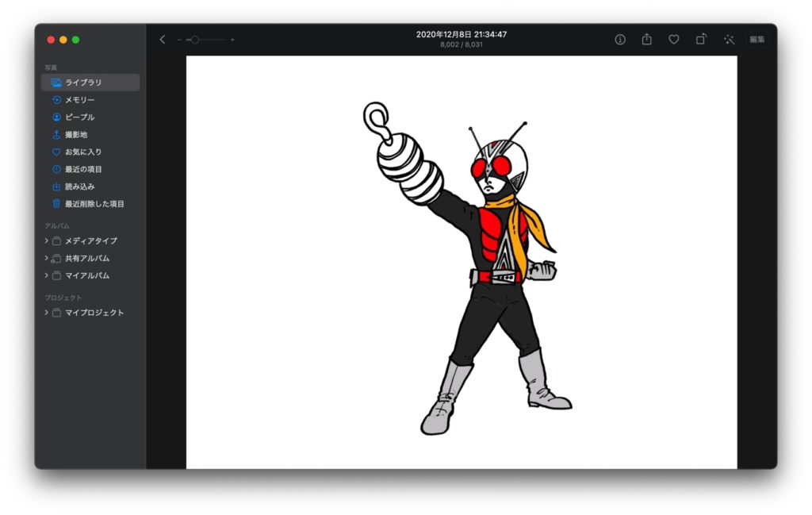812x515 pixels.
Task: Click the 最近削除した項目 trash icon
Action: pos(56,204)
